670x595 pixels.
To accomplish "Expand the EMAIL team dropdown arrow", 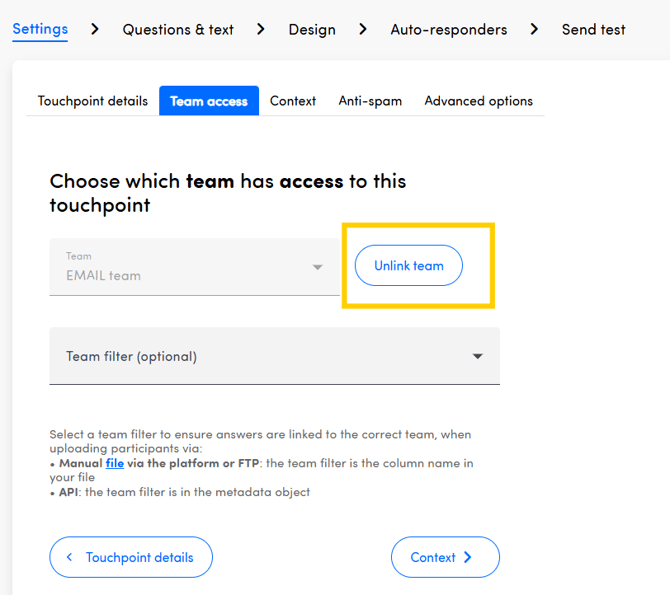I will (x=318, y=267).
